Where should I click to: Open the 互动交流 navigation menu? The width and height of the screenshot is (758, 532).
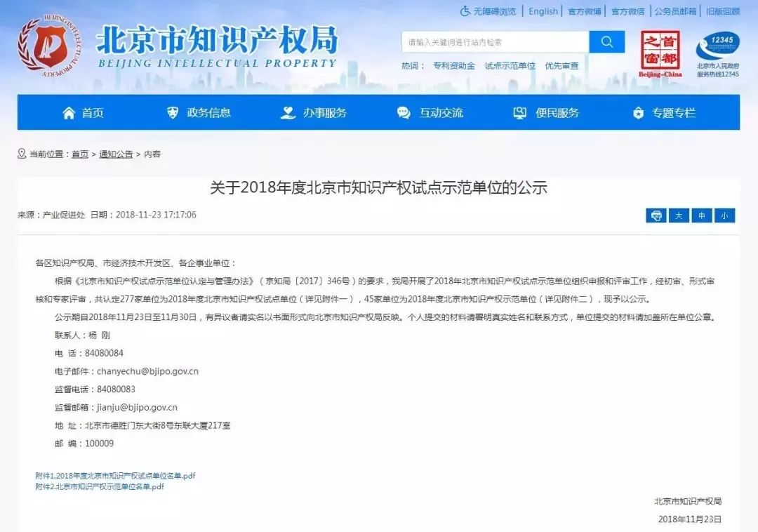(x=430, y=113)
